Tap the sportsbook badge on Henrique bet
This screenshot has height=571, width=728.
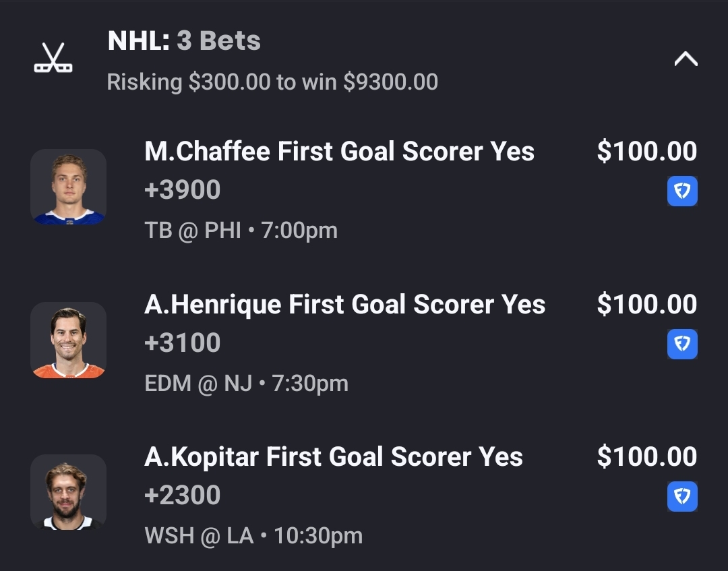click(682, 344)
